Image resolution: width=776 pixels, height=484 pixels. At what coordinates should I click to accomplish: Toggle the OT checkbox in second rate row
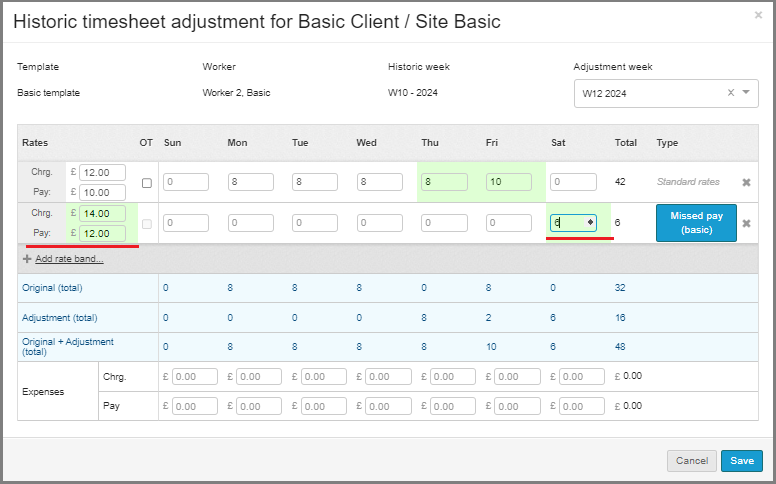pos(147,223)
